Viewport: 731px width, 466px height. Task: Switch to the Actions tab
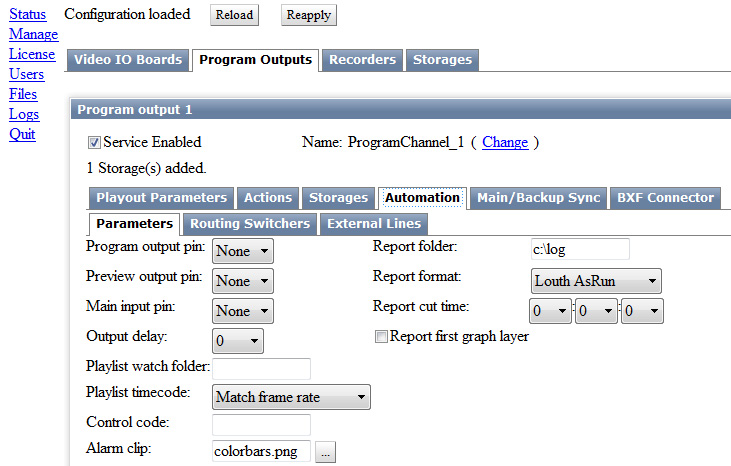pos(268,198)
